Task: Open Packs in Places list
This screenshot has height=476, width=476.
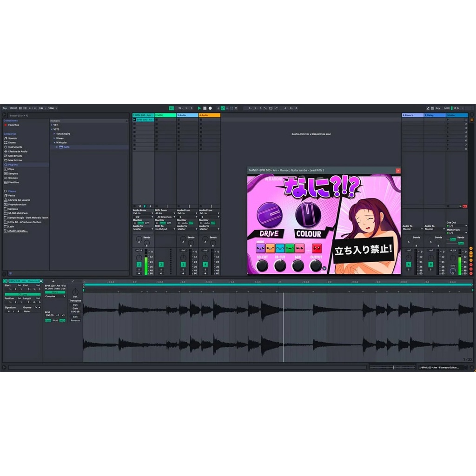Action: coord(12,196)
